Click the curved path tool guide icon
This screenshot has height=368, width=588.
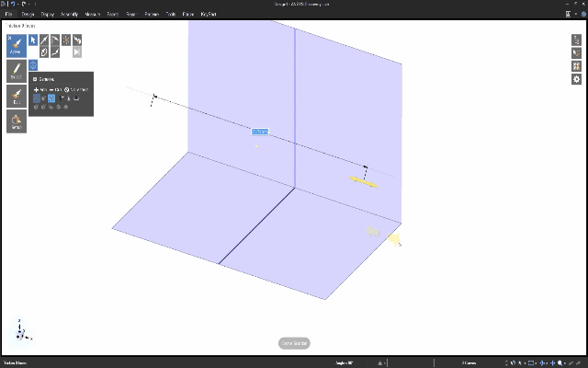pyautogui.click(x=55, y=52)
